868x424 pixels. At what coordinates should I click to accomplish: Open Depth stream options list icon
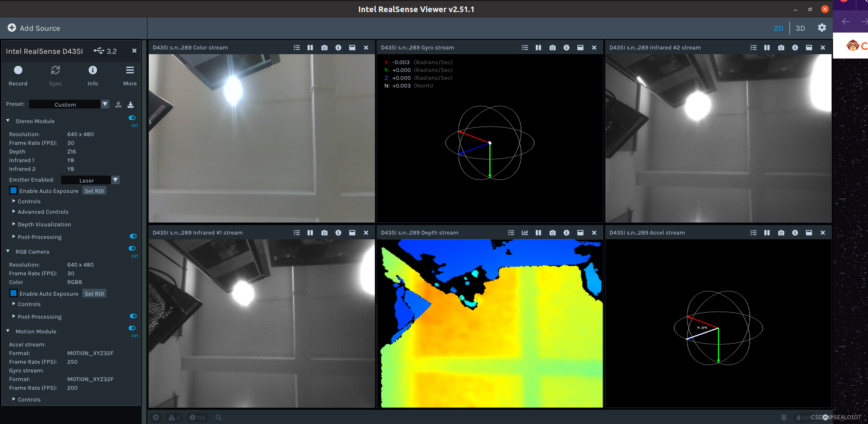[x=511, y=233]
